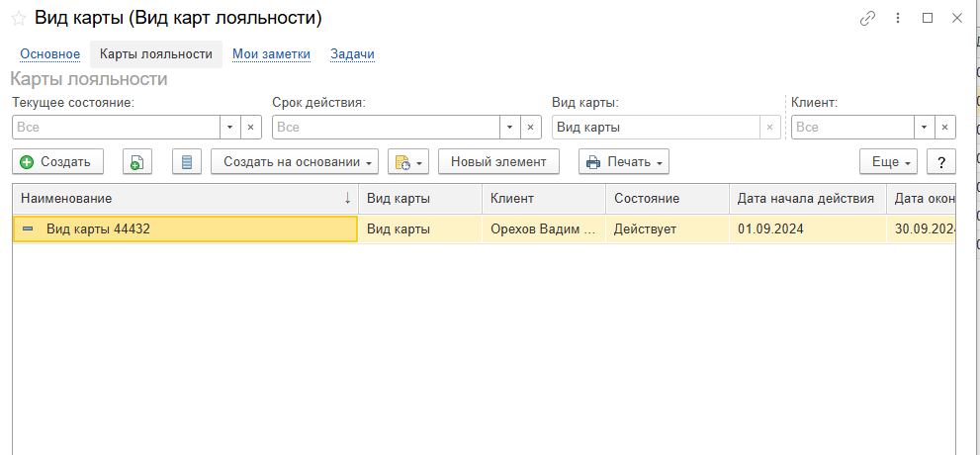Expand the Текущее состояние dropdown
The height and width of the screenshot is (455, 980).
pos(229,127)
